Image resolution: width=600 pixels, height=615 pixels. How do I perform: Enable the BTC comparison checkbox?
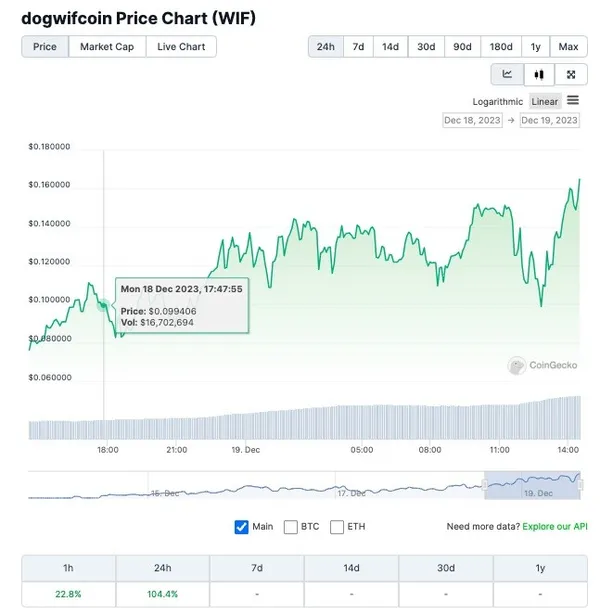291,527
